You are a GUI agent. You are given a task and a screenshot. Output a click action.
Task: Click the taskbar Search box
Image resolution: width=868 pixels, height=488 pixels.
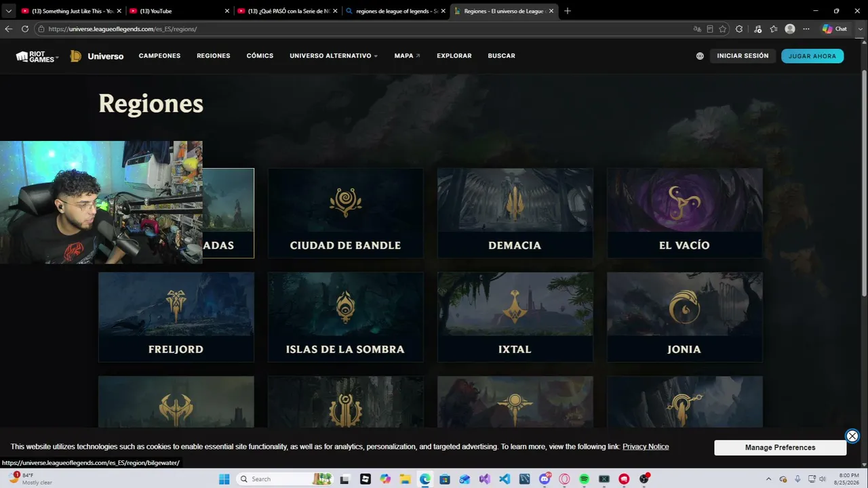pyautogui.click(x=285, y=479)
